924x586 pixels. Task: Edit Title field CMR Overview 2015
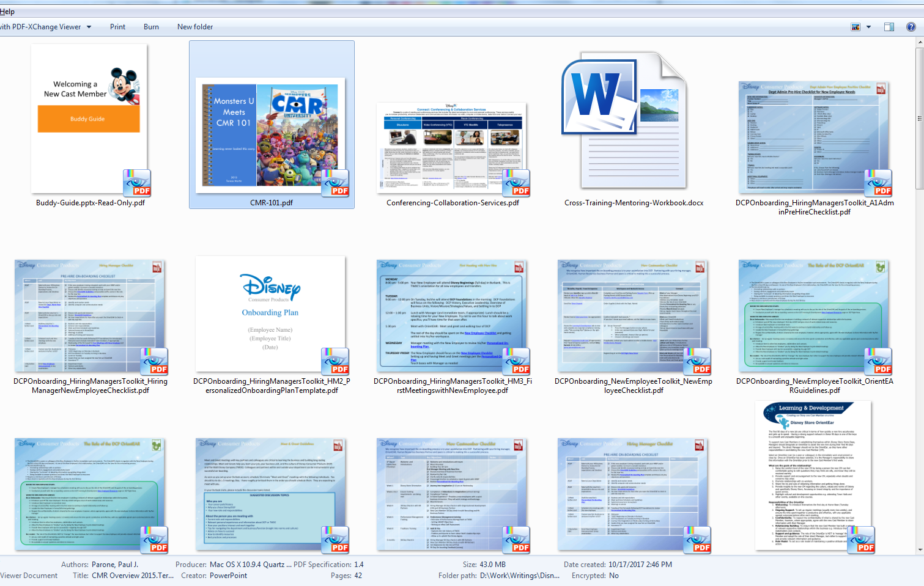pos(133,576)
